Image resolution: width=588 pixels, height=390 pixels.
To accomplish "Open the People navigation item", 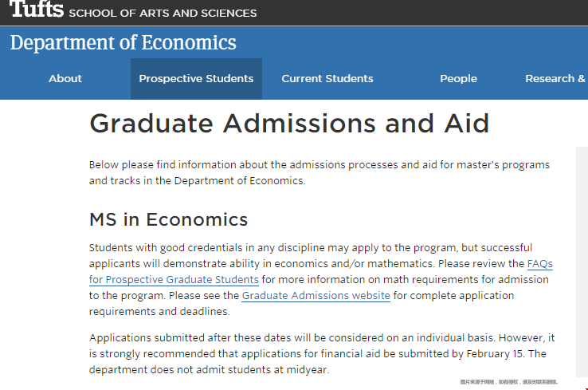I will click(x=458, y=78).
